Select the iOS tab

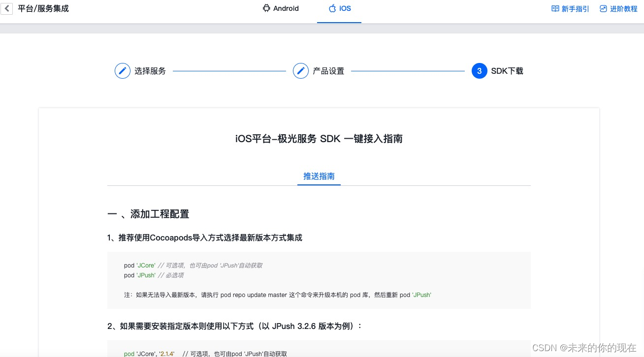click(x=339, y=8)
